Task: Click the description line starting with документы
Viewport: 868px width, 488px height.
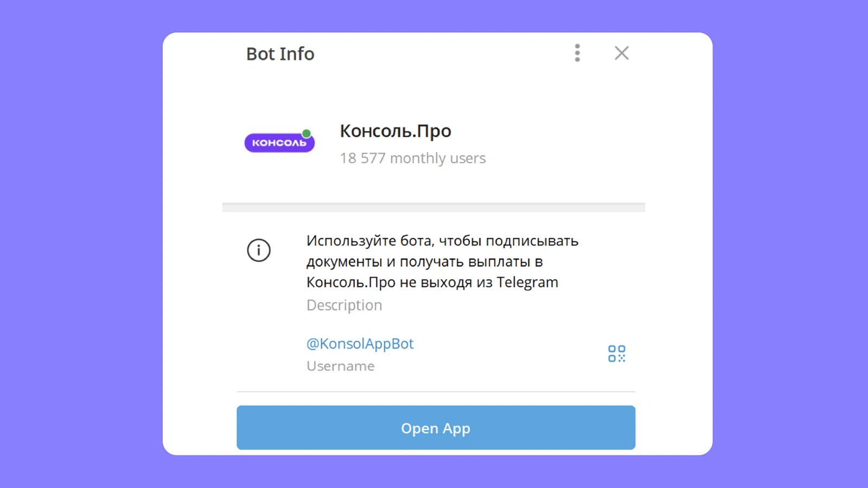Action: click(425, 262)
